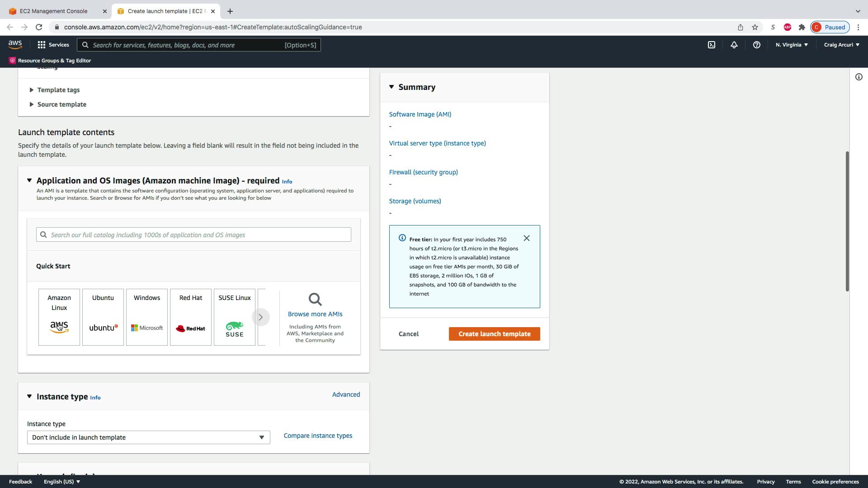Open the Instance type dropdown
Viewport: 868px width, 488px height.
148,437
